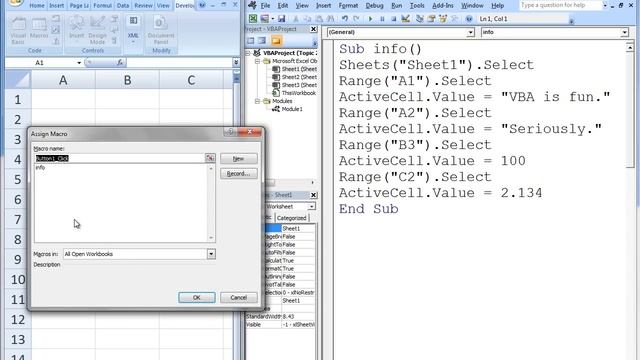Click the Type a question for help box
This screenshot has width=640, height=360.
pos(560,5)
